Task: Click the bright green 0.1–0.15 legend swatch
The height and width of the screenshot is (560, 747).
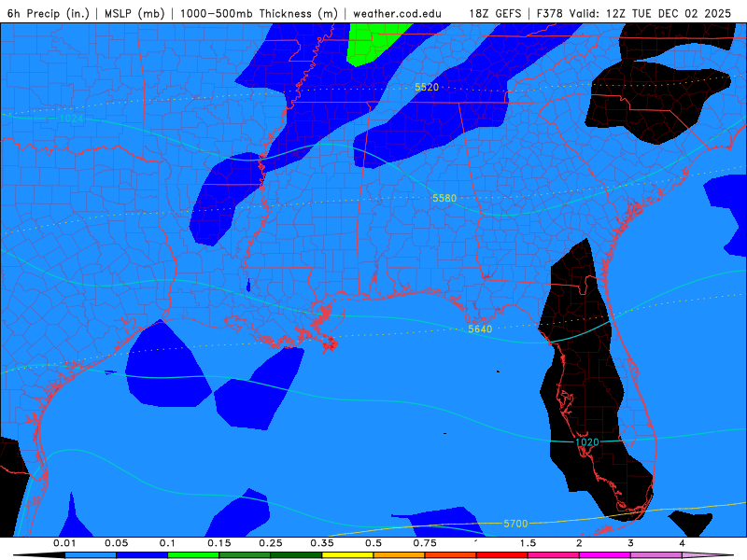Action: click(x=193, y=555)
